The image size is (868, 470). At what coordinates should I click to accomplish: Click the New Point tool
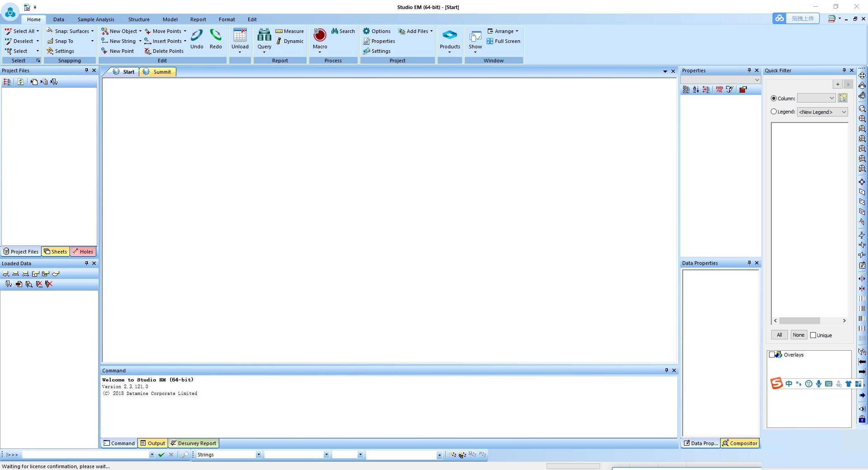pyautogui.click(x=118, y=51)
